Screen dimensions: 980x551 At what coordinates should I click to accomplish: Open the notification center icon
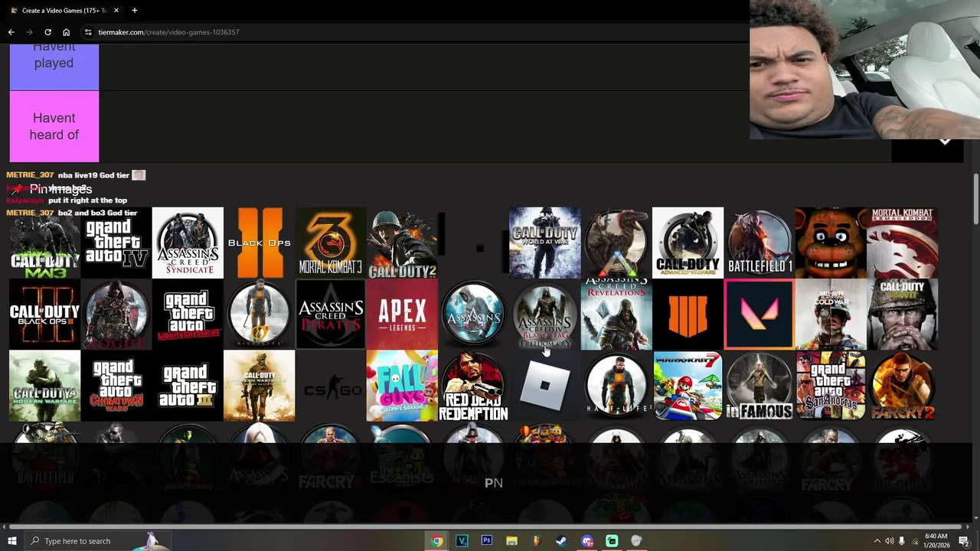click(964, 541)
